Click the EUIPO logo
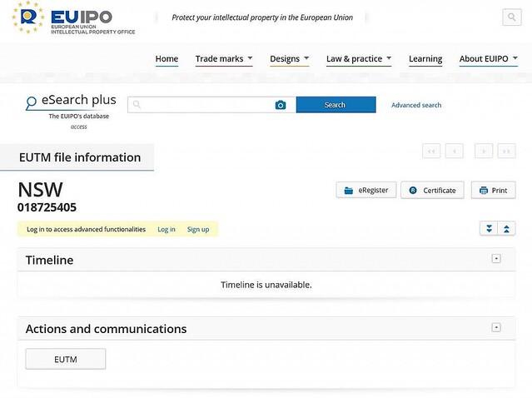The width and height of the screenshot is (532, 398). [72, 17]
